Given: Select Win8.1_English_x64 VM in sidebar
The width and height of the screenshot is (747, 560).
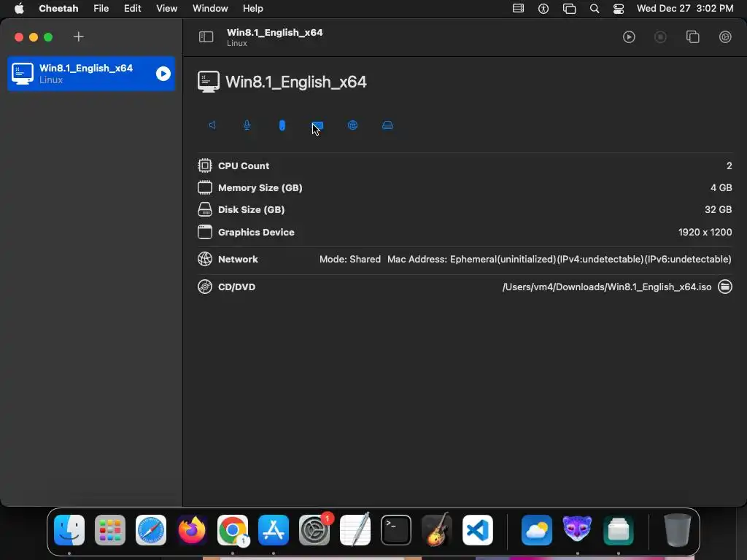Looking at the screenshot, I should click(x=91, y=74).
